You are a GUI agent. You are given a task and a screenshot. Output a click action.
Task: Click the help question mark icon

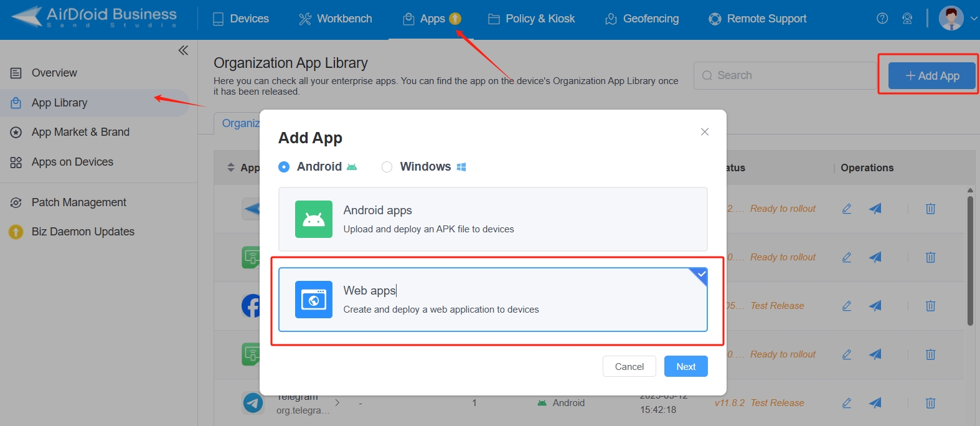tap(882, 19)
